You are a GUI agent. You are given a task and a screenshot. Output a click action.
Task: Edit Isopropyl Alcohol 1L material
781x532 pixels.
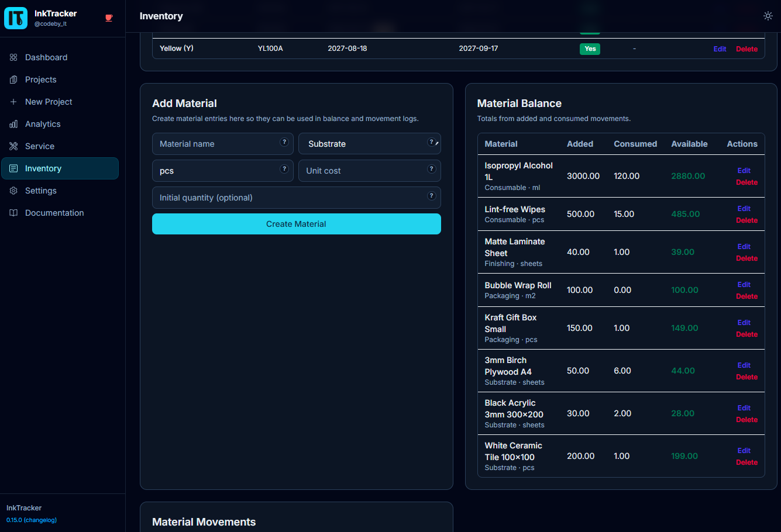coord(744,171)
